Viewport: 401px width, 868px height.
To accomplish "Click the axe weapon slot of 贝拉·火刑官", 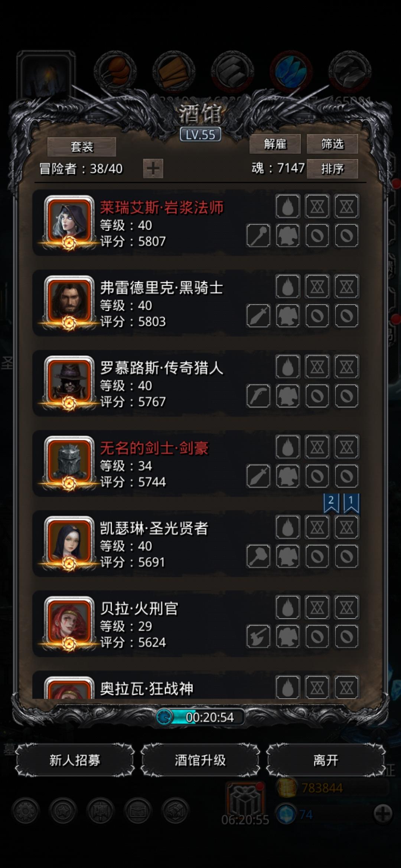I will click(258, 636).
